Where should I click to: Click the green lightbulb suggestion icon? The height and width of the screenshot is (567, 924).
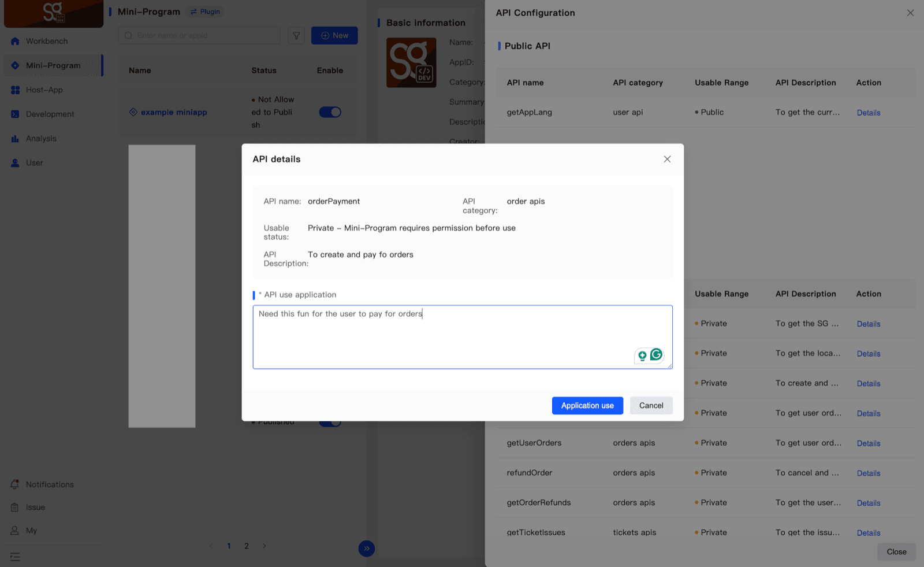point(642,356)
